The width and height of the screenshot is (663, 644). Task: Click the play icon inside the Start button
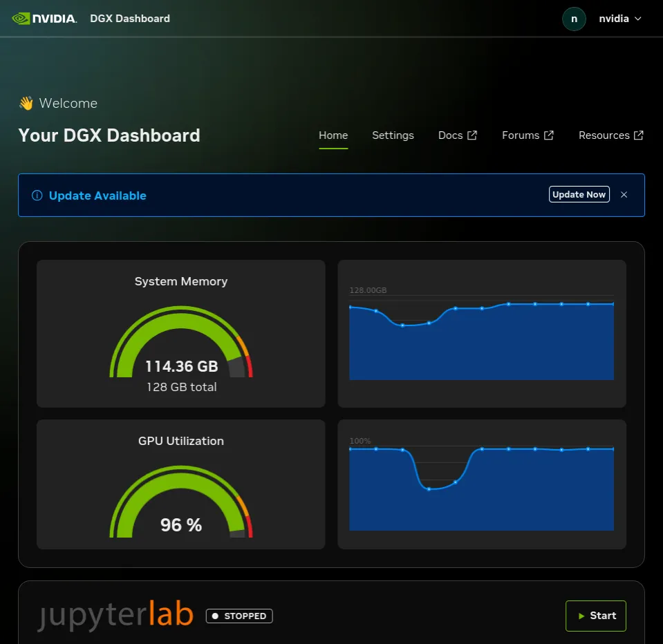point(581,616)
